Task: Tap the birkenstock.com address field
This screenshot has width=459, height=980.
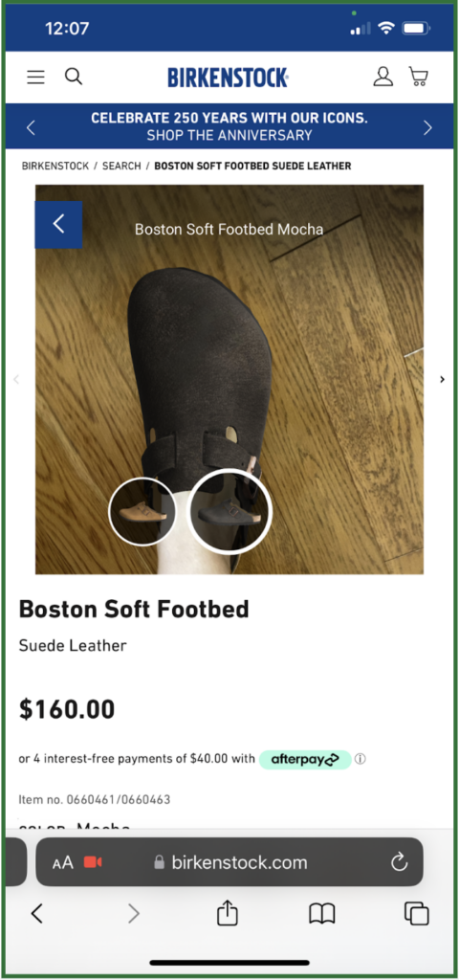Action: [x=229, y=862]
